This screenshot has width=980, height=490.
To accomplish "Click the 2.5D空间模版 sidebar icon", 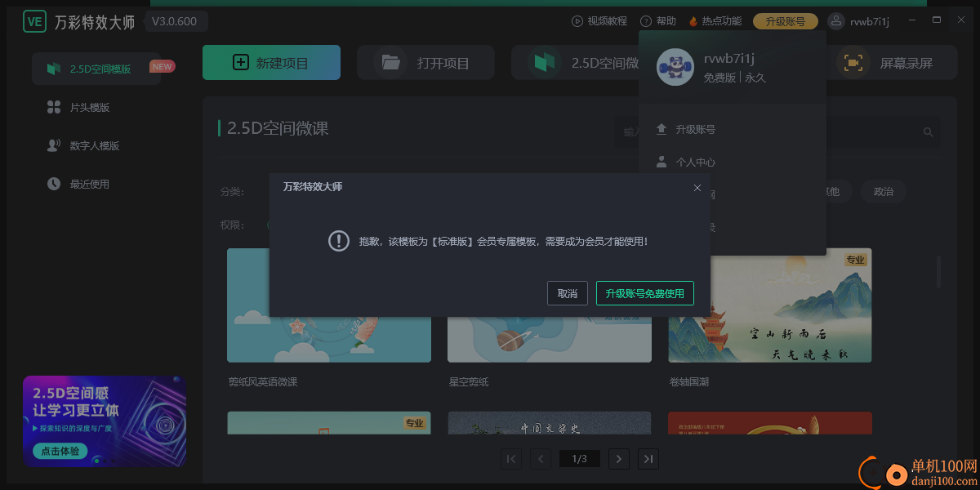I will (x=54, y=69).
